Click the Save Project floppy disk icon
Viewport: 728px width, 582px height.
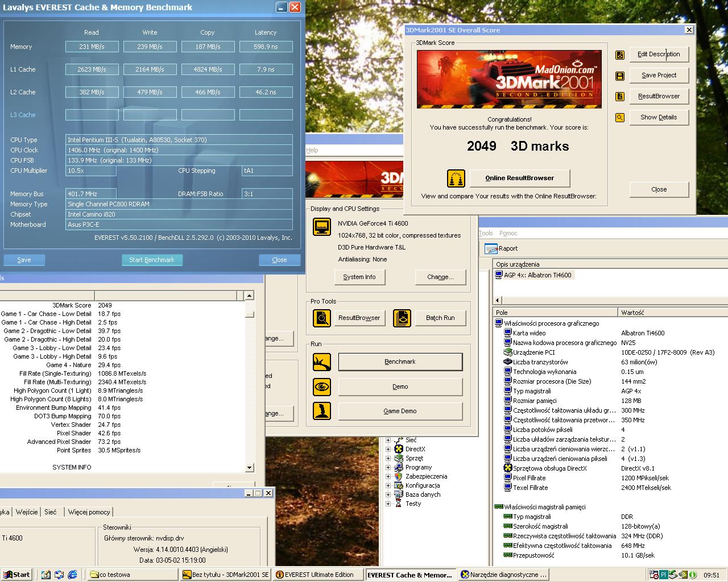point(620,76)
